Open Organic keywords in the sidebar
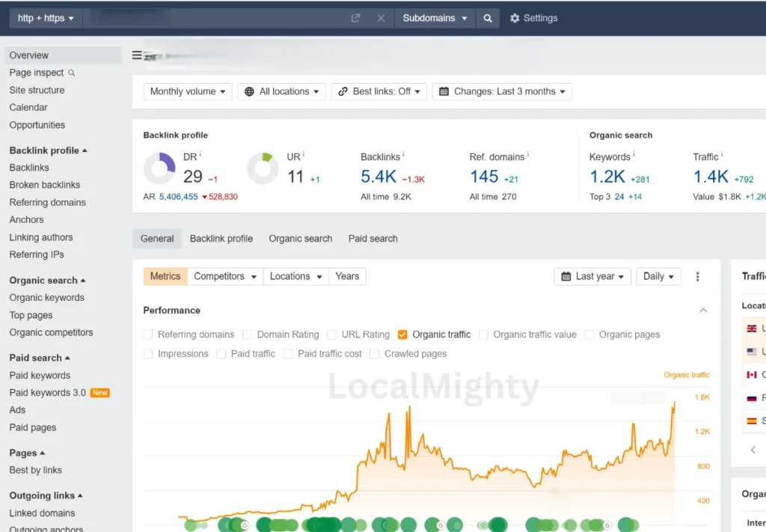This screenshot has width=766, height=532. 46,298
